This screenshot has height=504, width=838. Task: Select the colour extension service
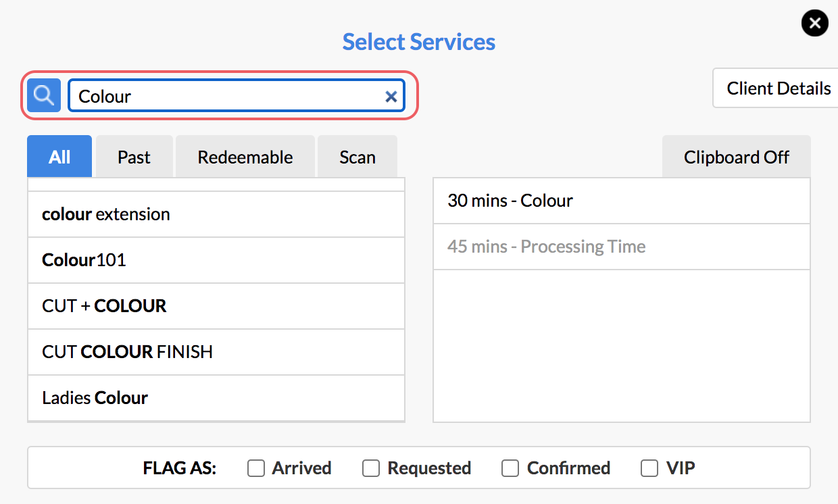click(216, 214)
